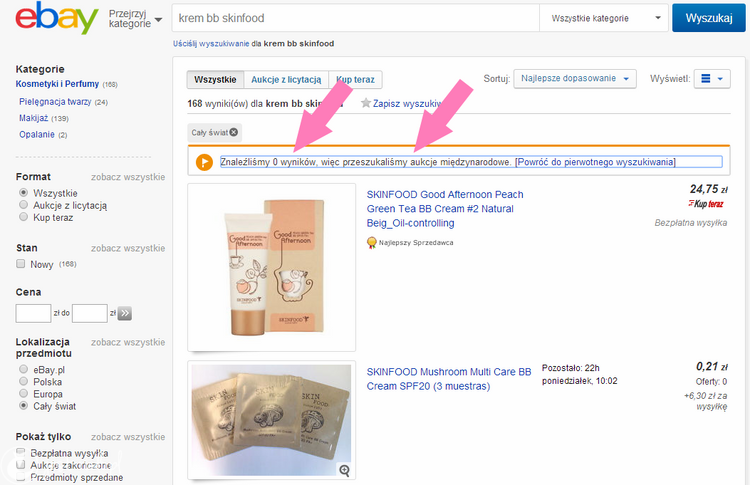Choose eBay.pl item location
Viewport: 750px width, 485px height.
click(x=23, y=369)
